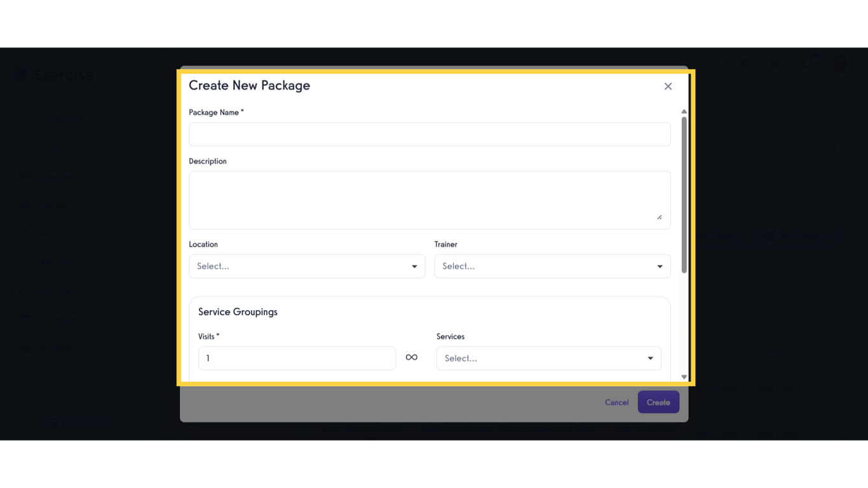868x488 pixels.
Task: Click the lightning icon in the top bar
Action: point(744,64)
